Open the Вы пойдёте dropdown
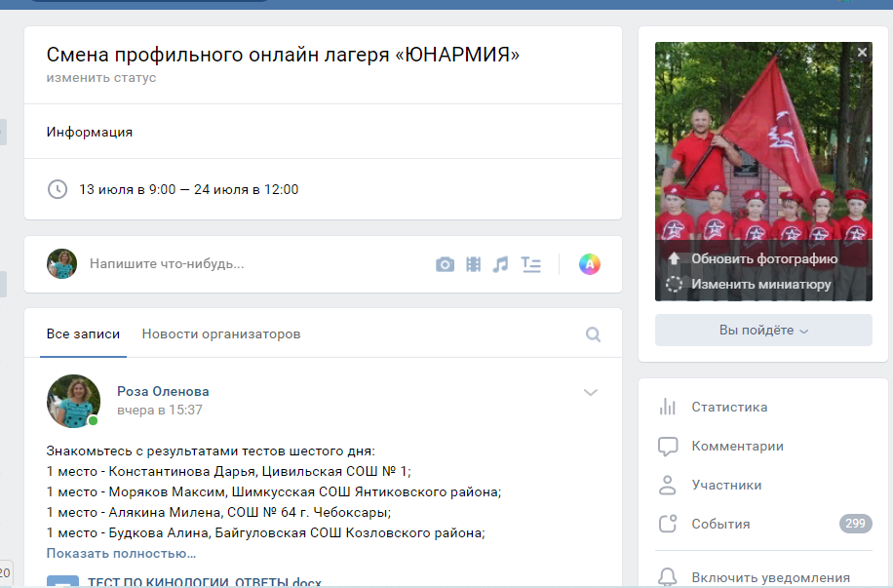This screenshot has width=893, height=588. (x=763, y=330)
